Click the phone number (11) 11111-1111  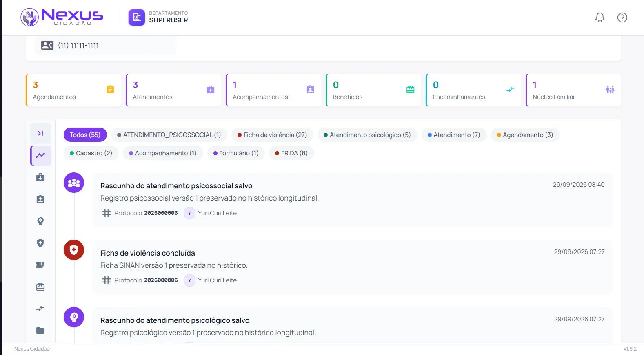pos(78,46)
